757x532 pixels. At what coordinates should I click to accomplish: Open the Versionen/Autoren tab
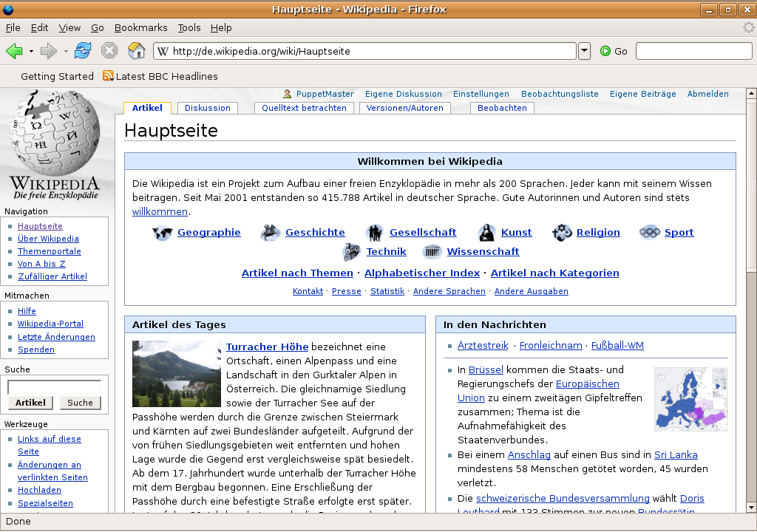404,108
